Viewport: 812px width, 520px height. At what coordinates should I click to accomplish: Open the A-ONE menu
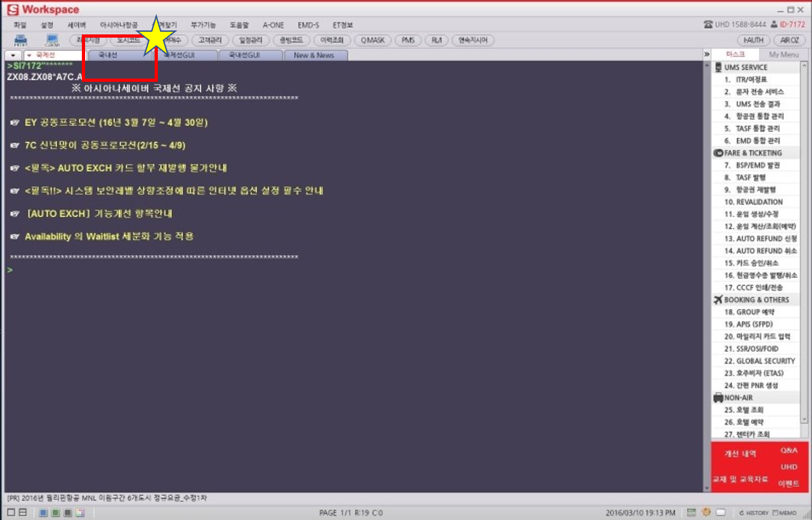pos(273,25)
